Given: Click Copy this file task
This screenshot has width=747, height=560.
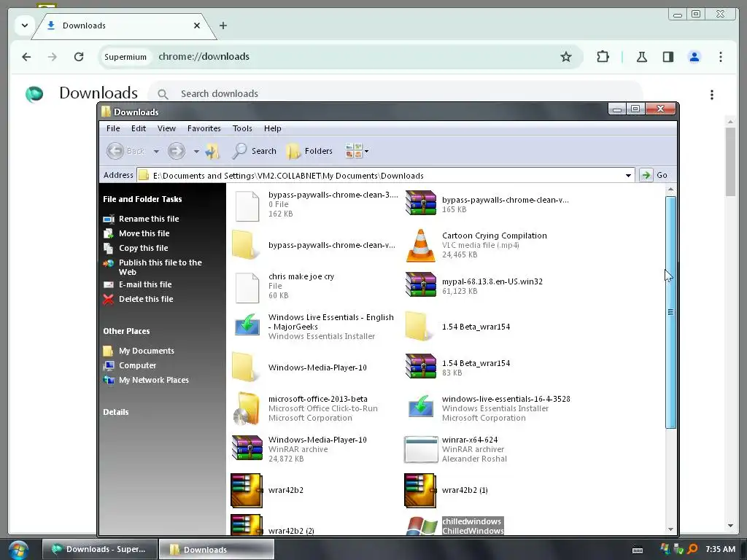Looking at the screenshot, I should [144, 248].
